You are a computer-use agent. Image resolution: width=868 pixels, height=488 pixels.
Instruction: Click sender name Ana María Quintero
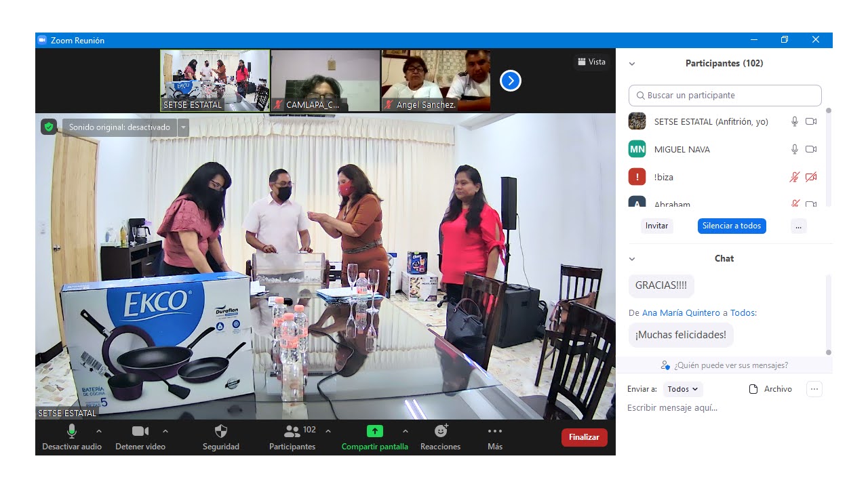click(681, 312)
